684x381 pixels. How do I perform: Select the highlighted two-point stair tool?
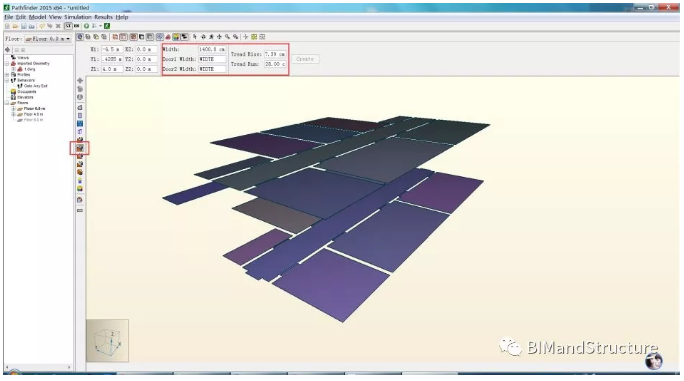(x=80, y=148)
